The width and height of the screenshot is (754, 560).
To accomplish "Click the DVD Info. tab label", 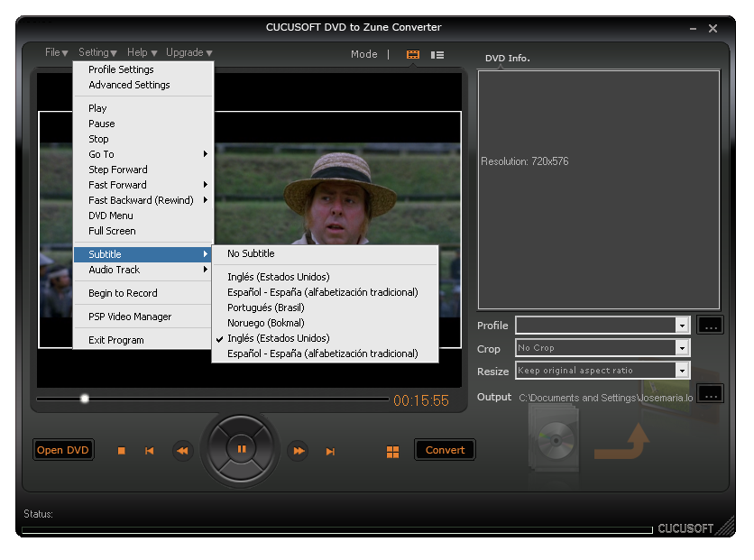I will click(507, 58).
